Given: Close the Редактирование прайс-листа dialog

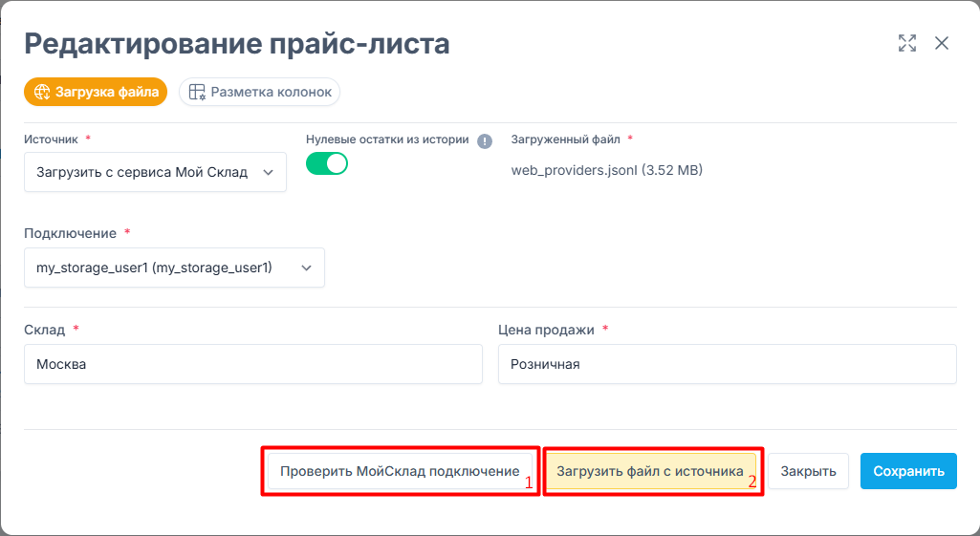Looking at the screenshot, I should click(941, 43).
